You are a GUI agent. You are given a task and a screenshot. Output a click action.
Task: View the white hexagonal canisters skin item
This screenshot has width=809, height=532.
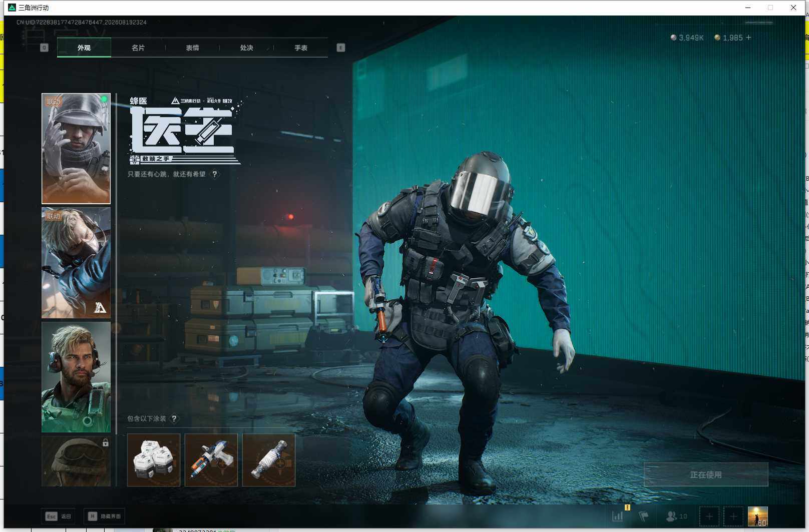coord(154,460)
